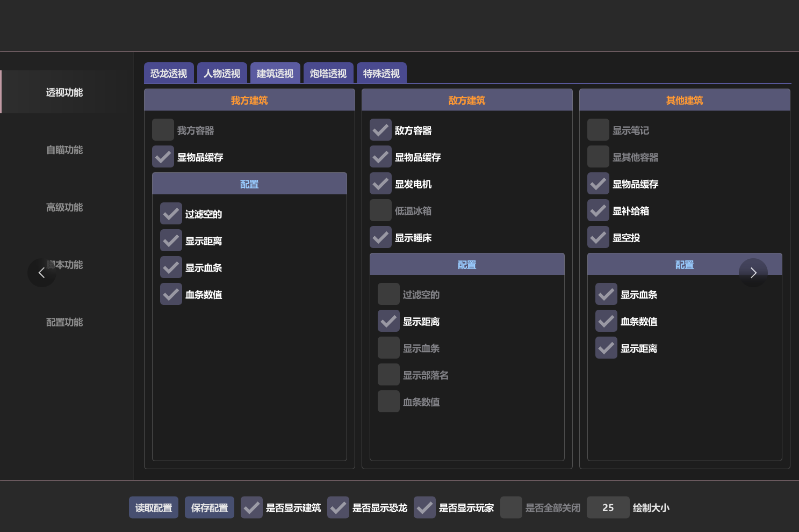Screen dimensions: 799x532
Task: Toggle 过滤空的 in 我方建筑 配置
Action: 171,214
